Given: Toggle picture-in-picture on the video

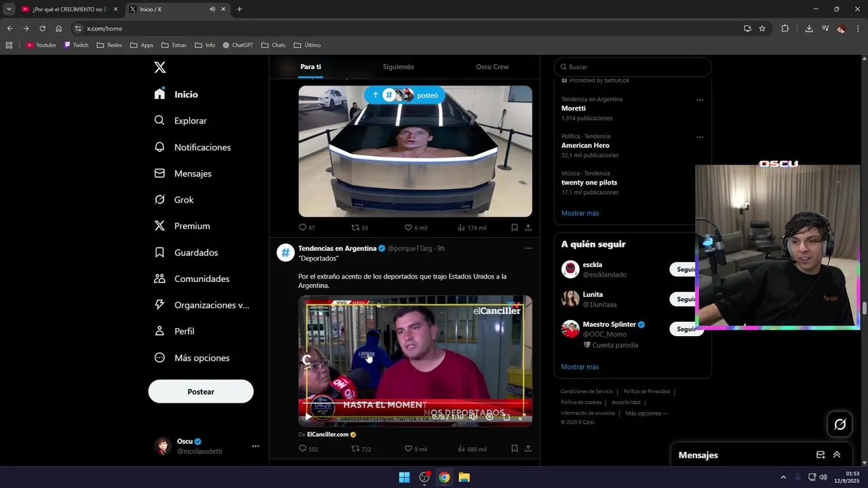Looking at the screenshot, I should coord(506,417).
